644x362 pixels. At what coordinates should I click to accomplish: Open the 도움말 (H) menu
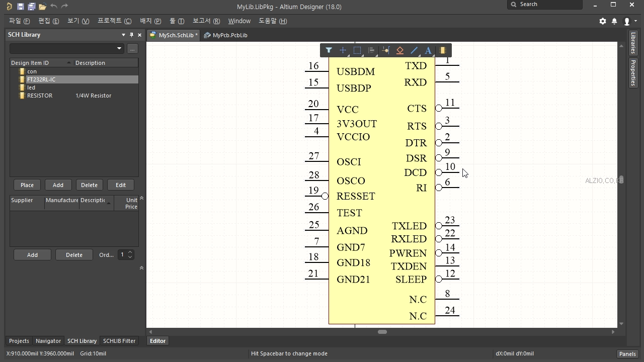coord(273,21)
